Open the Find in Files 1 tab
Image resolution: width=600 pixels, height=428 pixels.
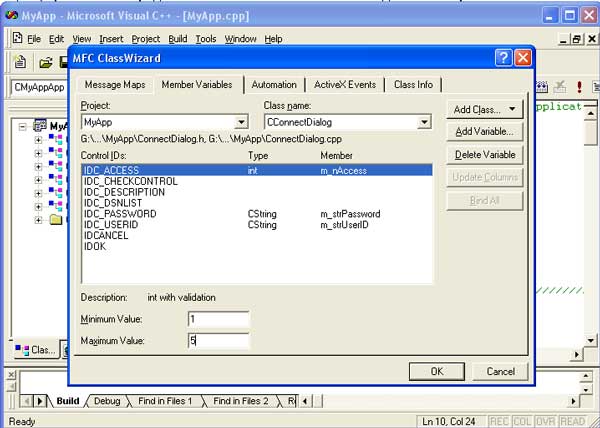[x=165, y=401]
